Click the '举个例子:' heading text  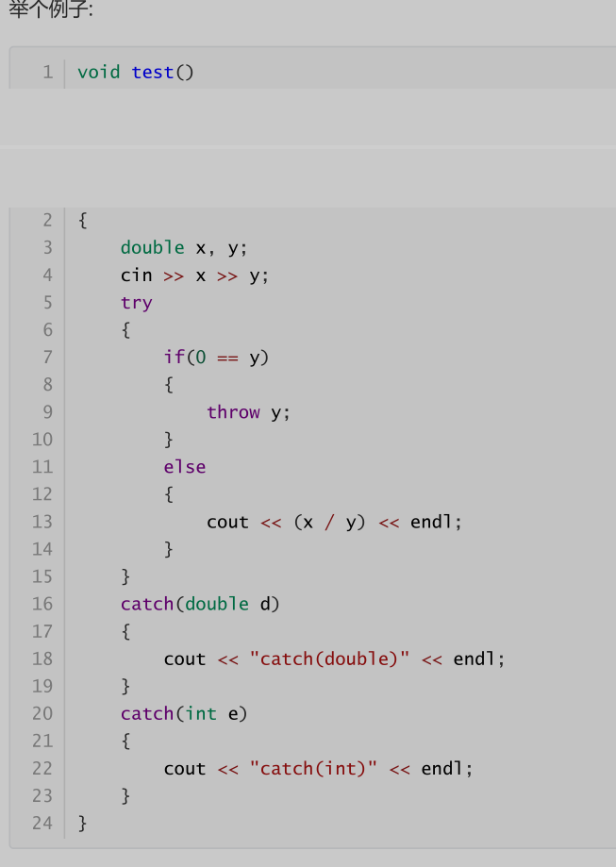(51, 8)
